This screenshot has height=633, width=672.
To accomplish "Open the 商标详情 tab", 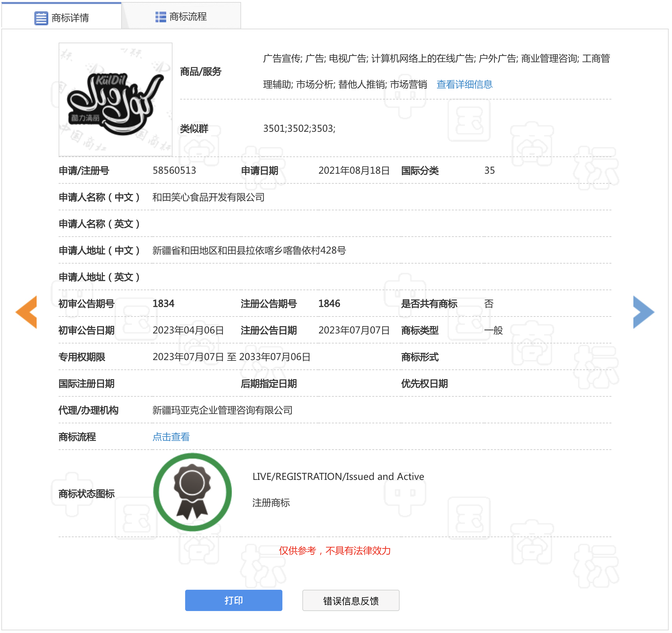I will [x=62, y=16].
